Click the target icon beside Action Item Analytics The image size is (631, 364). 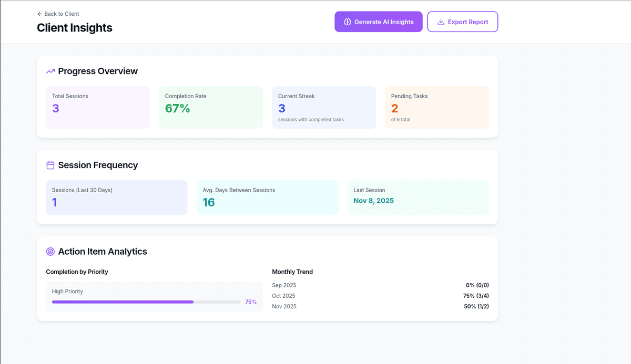50,252
